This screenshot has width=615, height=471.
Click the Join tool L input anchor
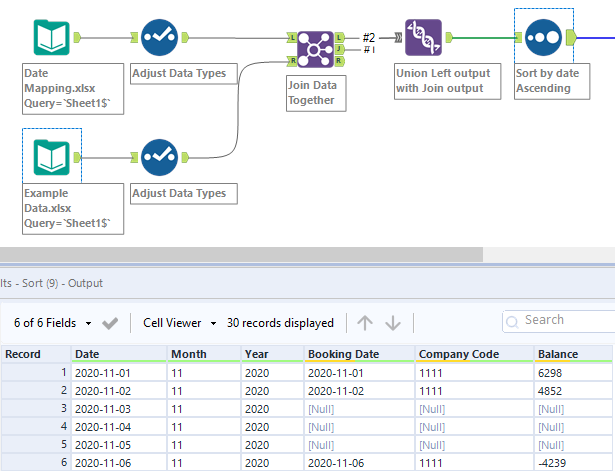pyautogui.click(x=291, y=38)
